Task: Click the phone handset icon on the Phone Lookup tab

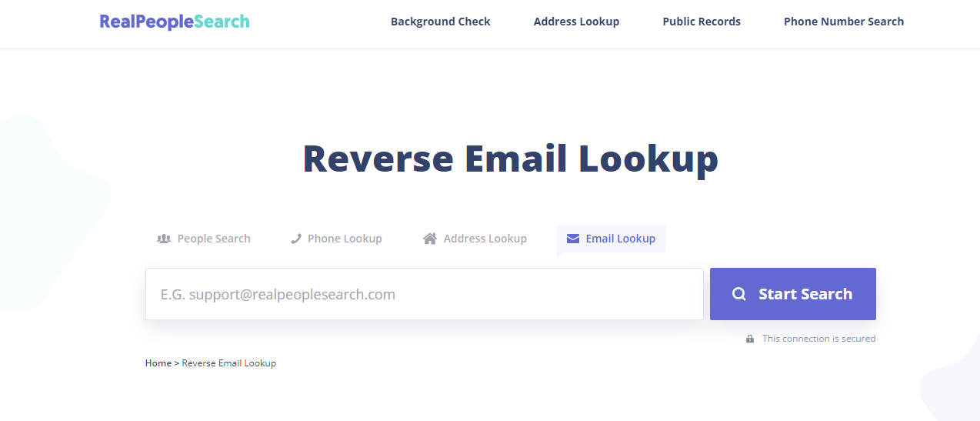Action: (296, 239)
